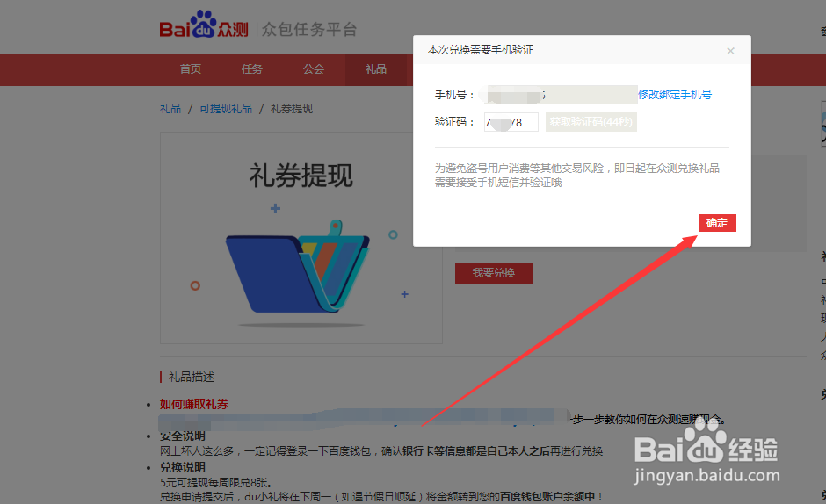Open the 礼品 navigation tab
The width and height of the screenshot is (826, 504).
coord(375,69)
